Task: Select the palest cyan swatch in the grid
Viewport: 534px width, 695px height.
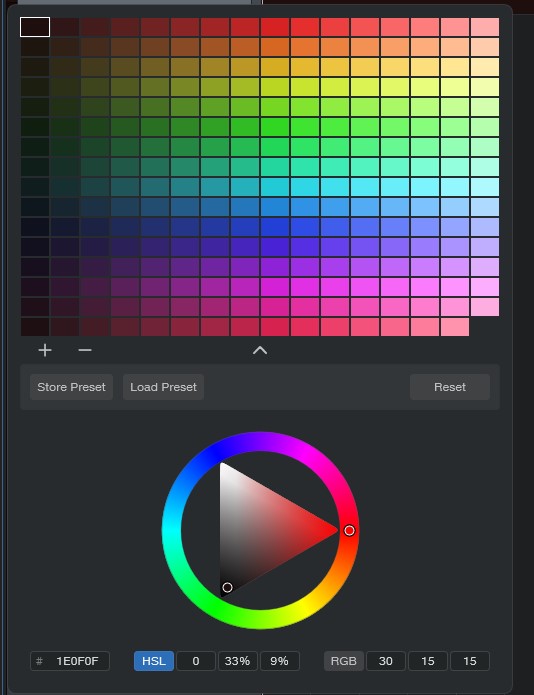Action: (x=485, y=187)
